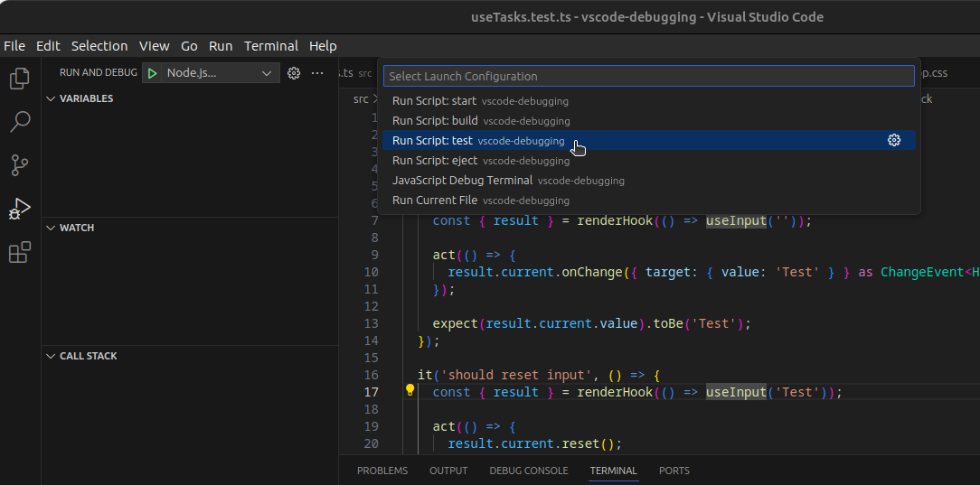980x485 pixels.
Task: Open the Run and Debug more actions ellipsis
Action: pyautogui.click(x=317, y=73)
